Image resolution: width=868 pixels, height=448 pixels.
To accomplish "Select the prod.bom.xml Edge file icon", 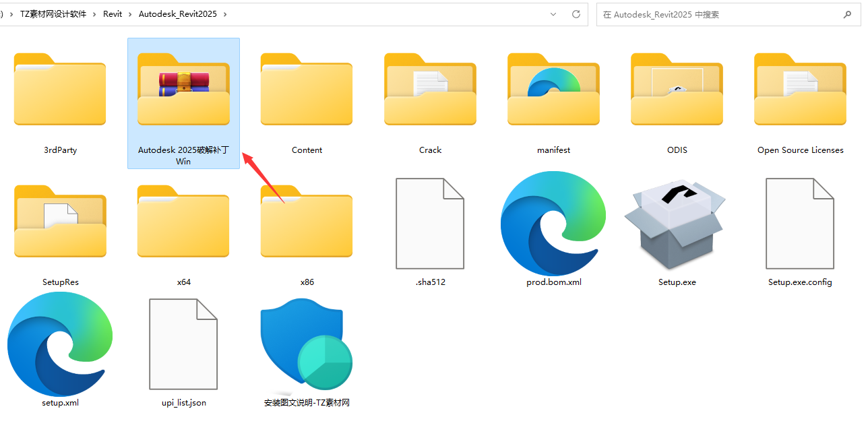I will [553, 224].
